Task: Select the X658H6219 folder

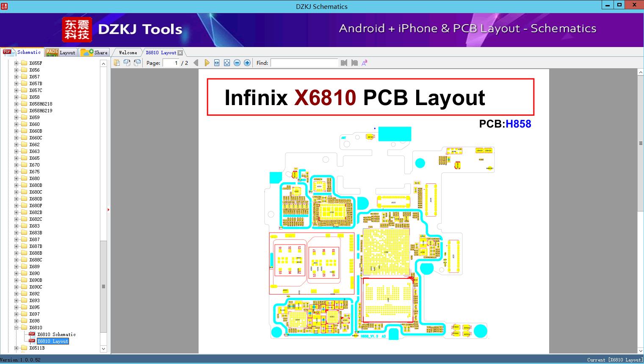Action: coord(41,111)
